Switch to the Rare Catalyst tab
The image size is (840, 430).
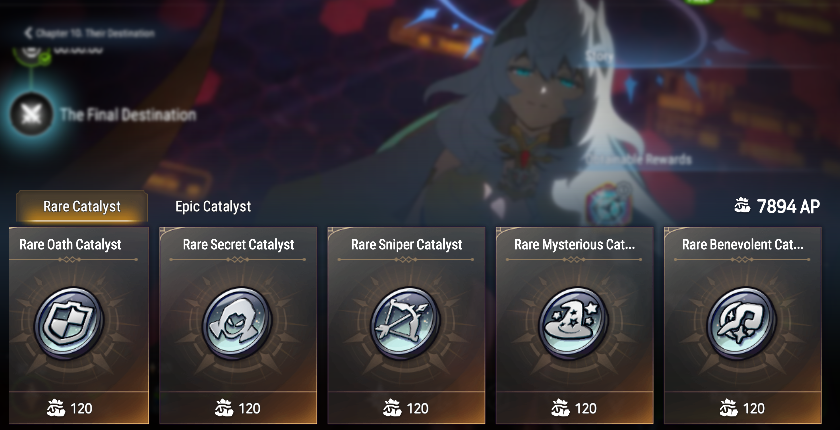click(x=82, y=206)
